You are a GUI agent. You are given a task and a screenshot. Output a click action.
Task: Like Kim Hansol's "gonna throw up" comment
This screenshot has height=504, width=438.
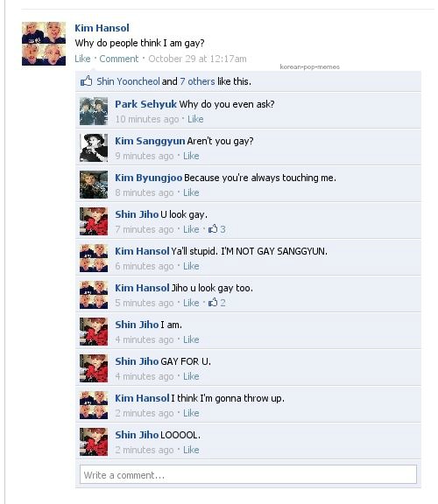pos(191,413)
